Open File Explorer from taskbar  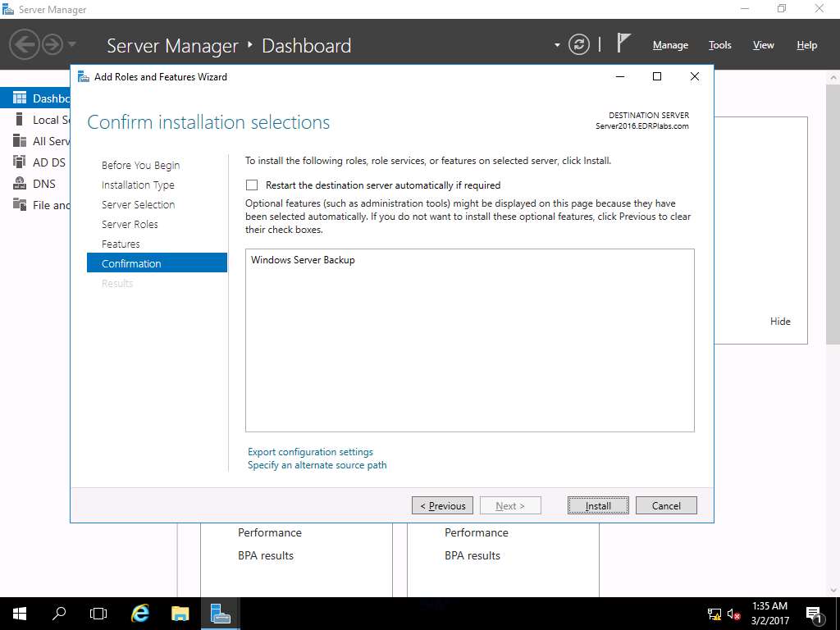180,614
